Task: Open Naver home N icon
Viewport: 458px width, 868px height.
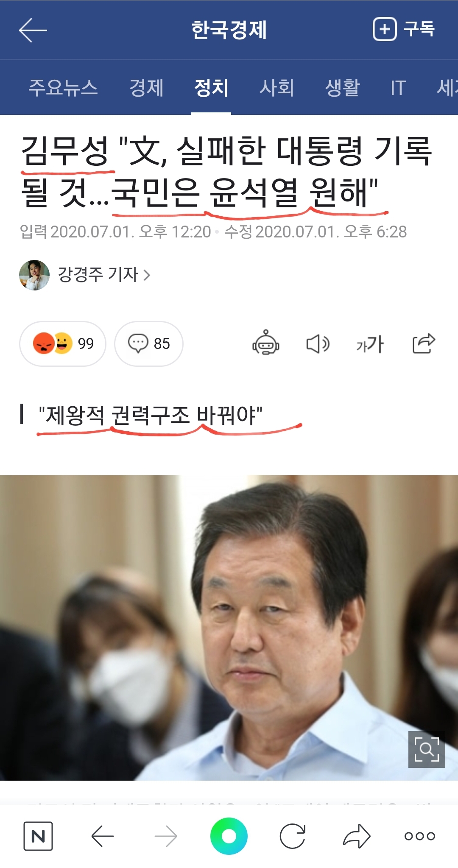Action: (x=38, y=836)
